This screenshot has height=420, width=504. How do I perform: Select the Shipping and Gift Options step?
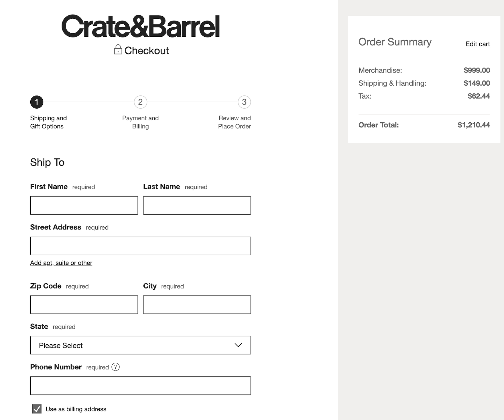pos(48,122)
